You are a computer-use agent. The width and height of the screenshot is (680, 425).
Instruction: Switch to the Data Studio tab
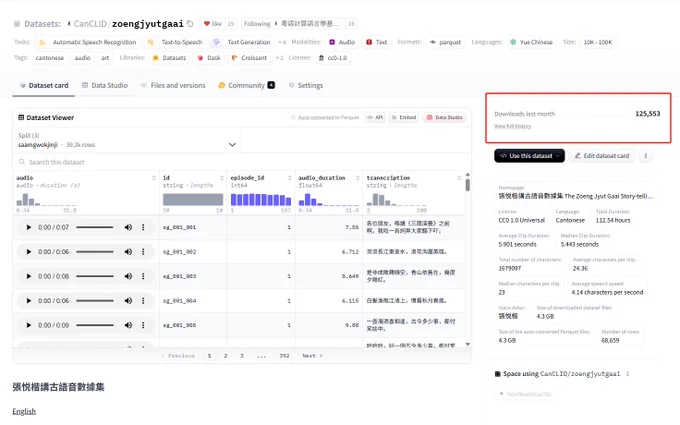coord(105,85)
